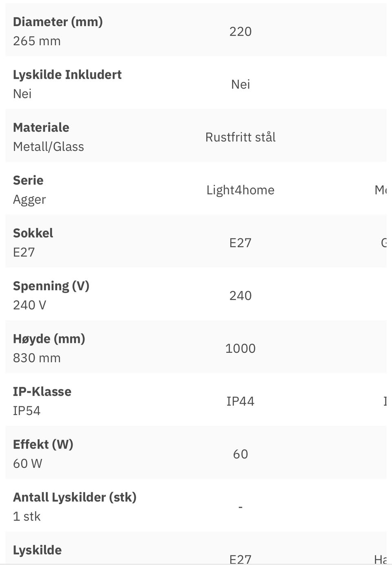Tap the Lyskilde Inkludert heading
The image size is (392, 565).
pyautogui.click(x=67, y=75)
